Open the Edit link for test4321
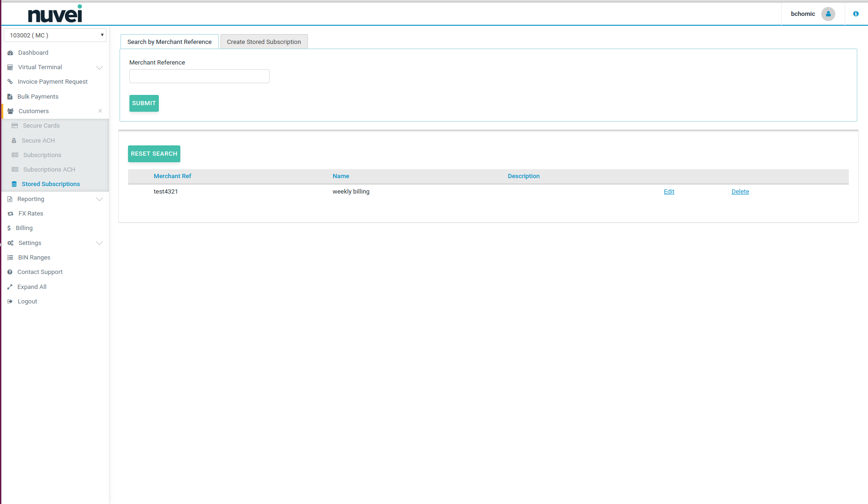The height and width of the screenshot is (504, 868). pyautogui.click(x=669, y=192)
